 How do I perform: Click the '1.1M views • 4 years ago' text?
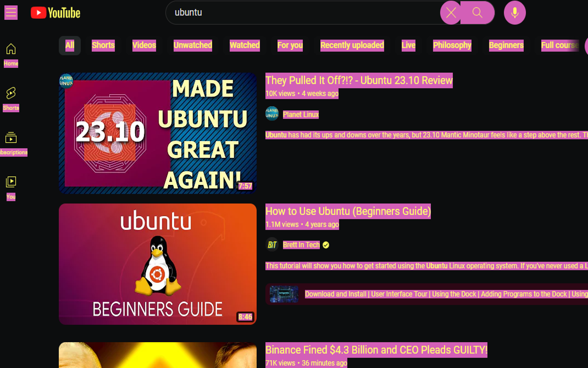pyautogui.click(x=302, y=225)
